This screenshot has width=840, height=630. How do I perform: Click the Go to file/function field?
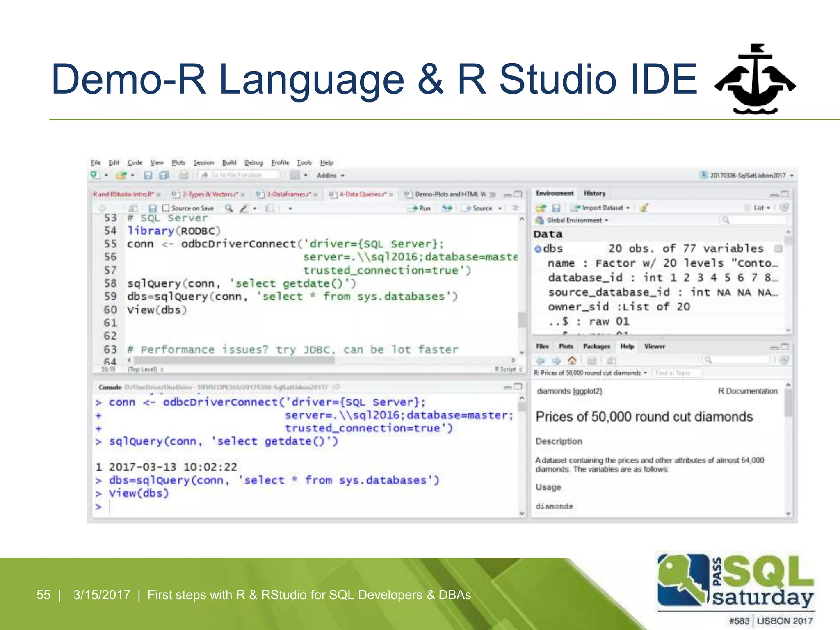click(x=239, y=175)
